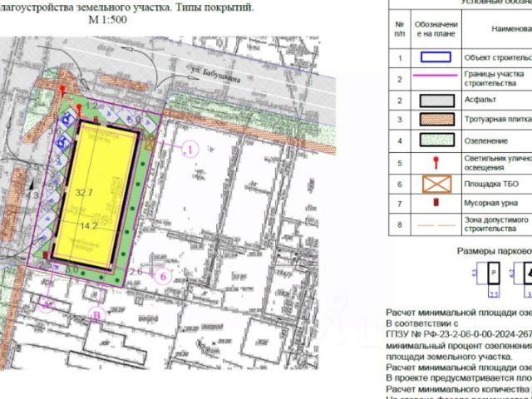
Task: Click the 'Объект строительства' legend label
Action: (498, 57)
